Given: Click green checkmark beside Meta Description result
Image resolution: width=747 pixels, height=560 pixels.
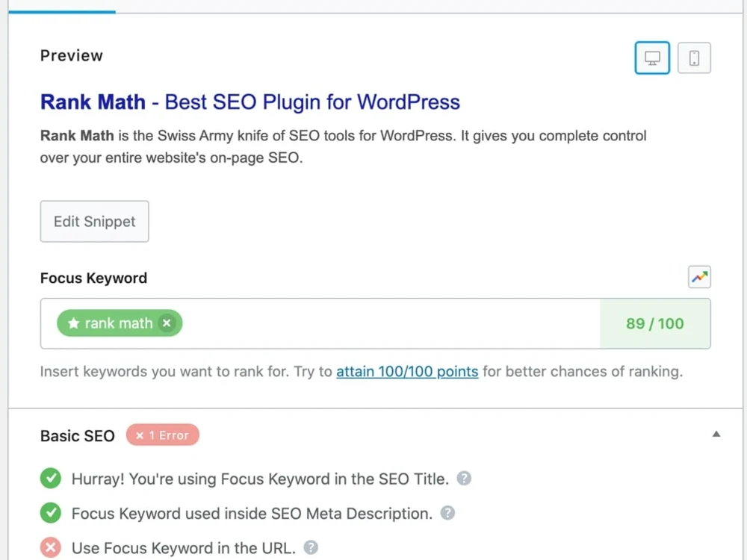Looking at the screenshot, I should pos(51,513).
